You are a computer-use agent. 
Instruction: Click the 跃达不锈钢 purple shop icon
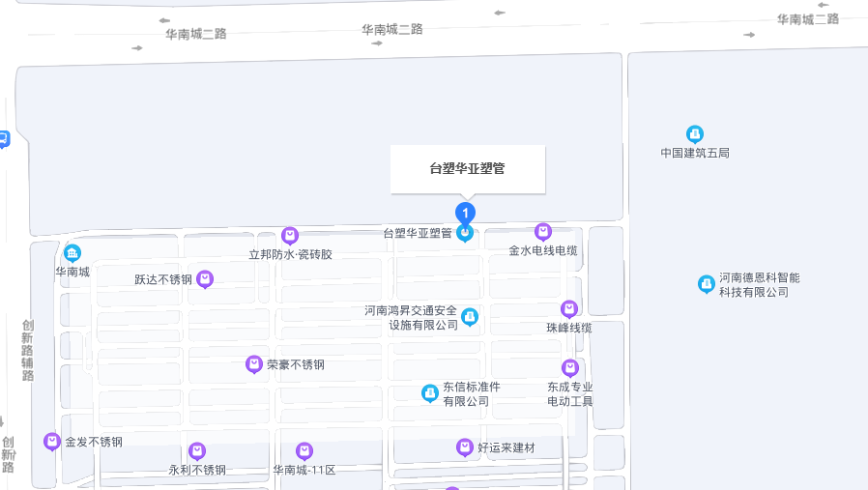[x=205, y=279]
